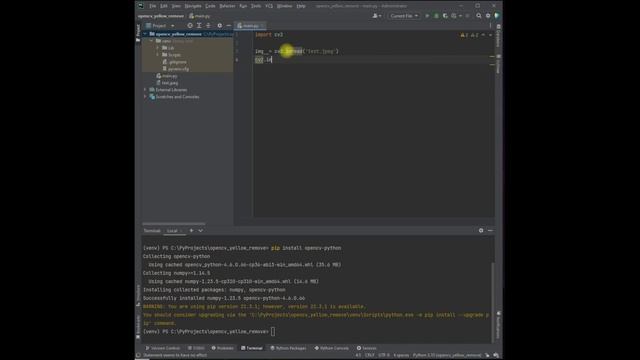The image size is (640, 360).
Task: Collapse all in Project panel
Action: [x=209, y=26]
